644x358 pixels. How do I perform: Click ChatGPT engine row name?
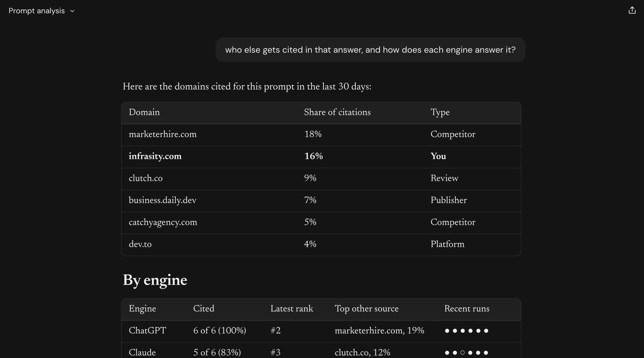coord(147,331)
